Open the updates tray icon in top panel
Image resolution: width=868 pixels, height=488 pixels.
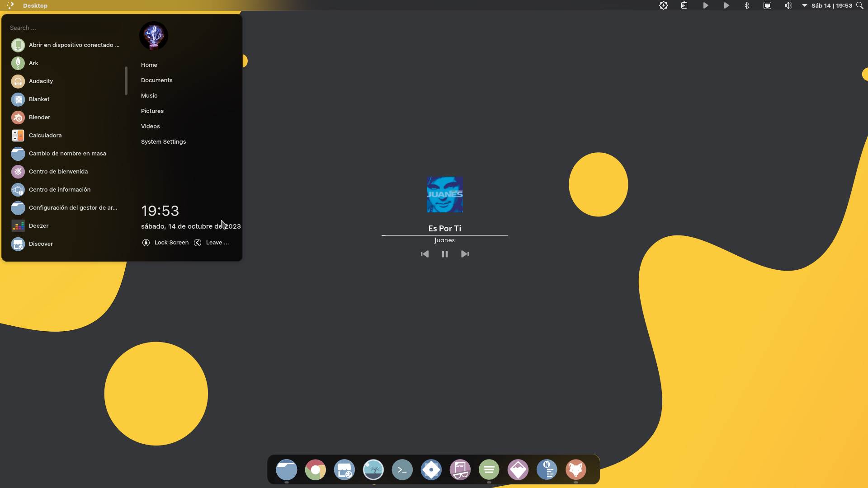663,5
